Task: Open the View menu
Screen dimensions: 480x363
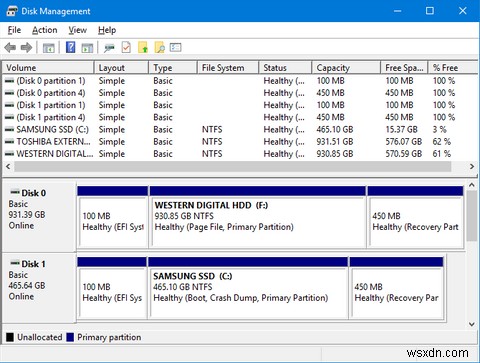Action: 77,30
